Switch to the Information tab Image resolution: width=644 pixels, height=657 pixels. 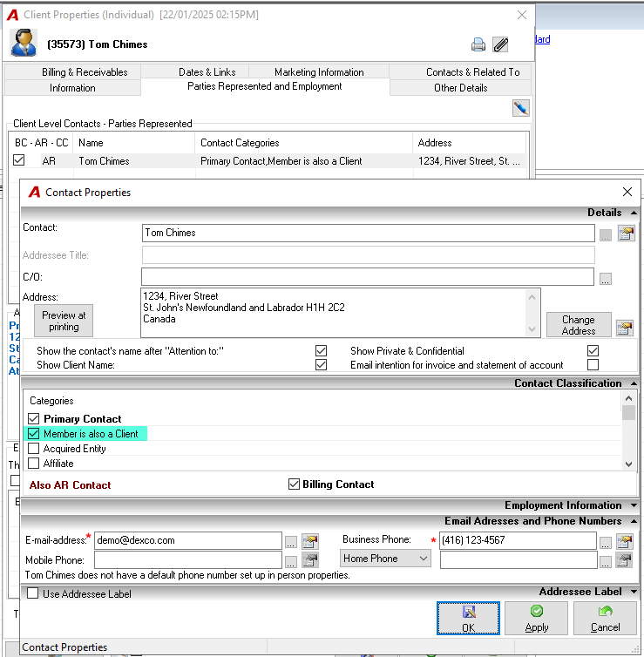click(x=72, y=88)
